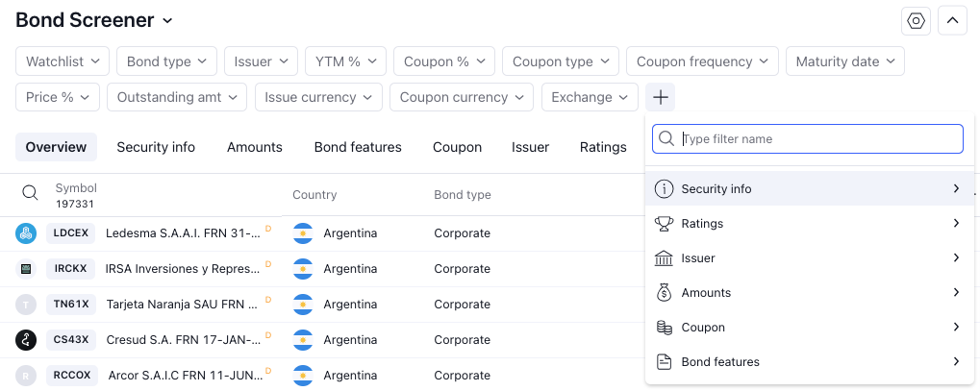
Task: Open the Exchange filter dropdown
Action: (590, 97)
